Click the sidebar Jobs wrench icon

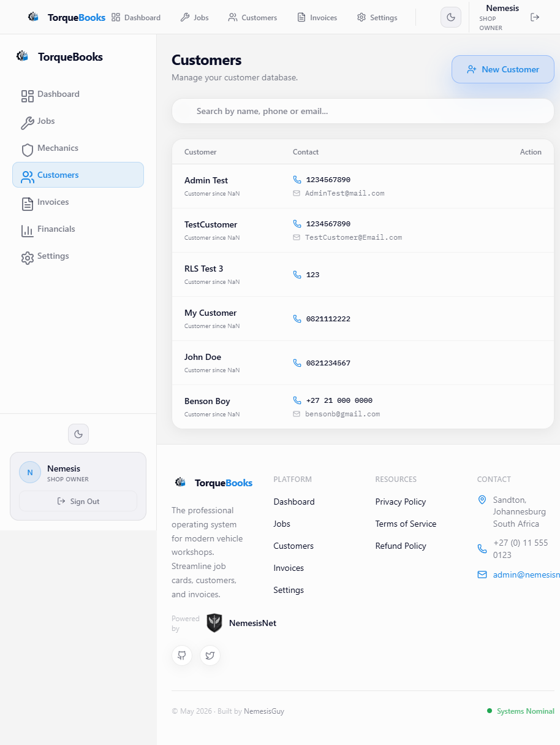pos(28,123)
